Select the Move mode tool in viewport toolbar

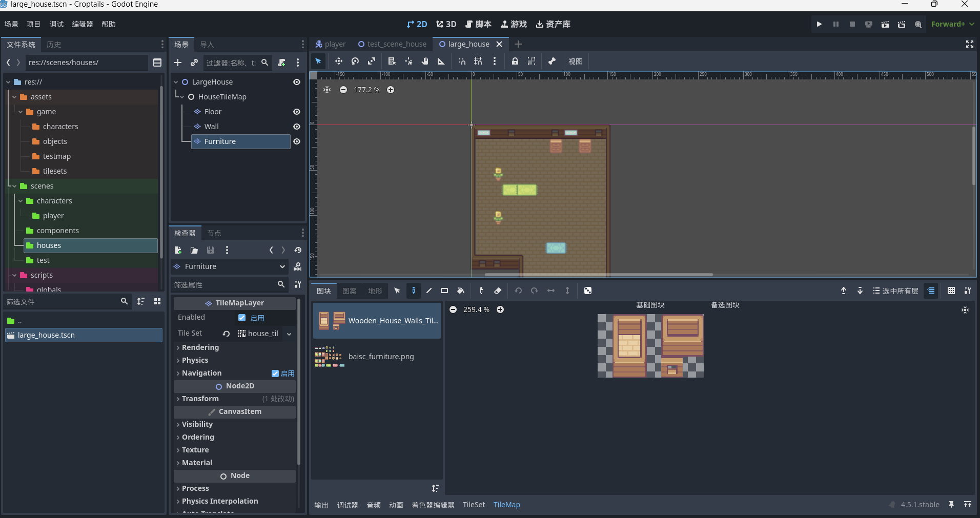tap(338, 61)
